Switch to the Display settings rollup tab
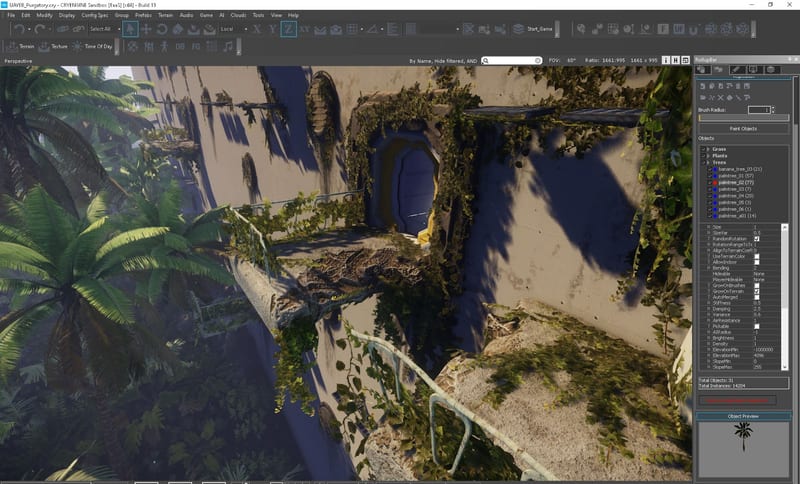 pos(754,69)
